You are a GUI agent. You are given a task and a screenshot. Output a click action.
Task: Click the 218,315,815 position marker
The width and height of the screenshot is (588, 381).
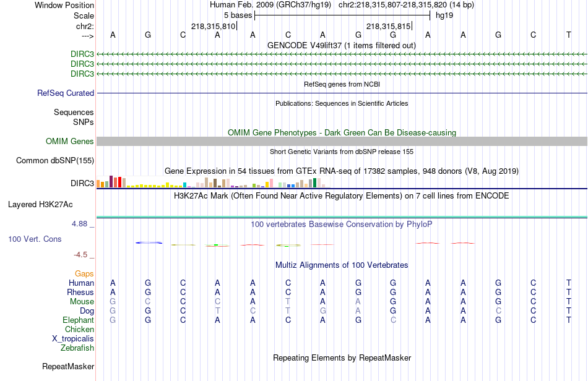[x=389, y=26]
